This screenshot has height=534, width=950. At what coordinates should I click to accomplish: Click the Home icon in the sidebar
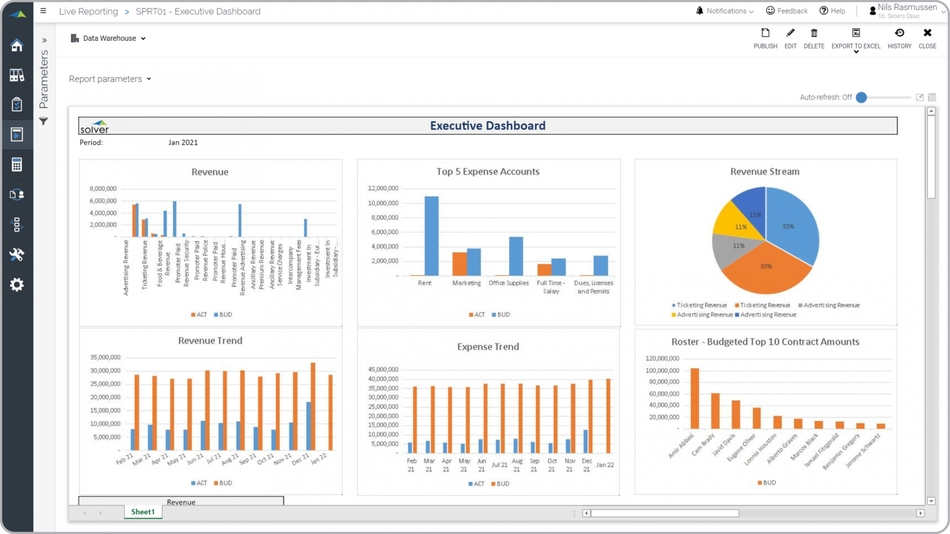(17, 46)
